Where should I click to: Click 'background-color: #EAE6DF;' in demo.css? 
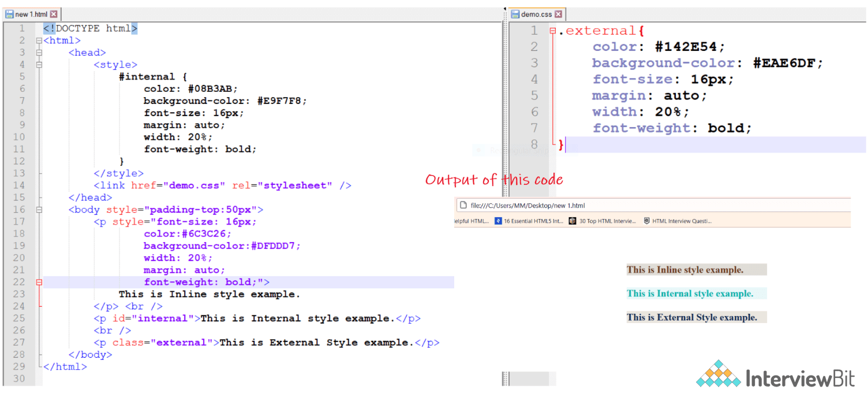708,63
